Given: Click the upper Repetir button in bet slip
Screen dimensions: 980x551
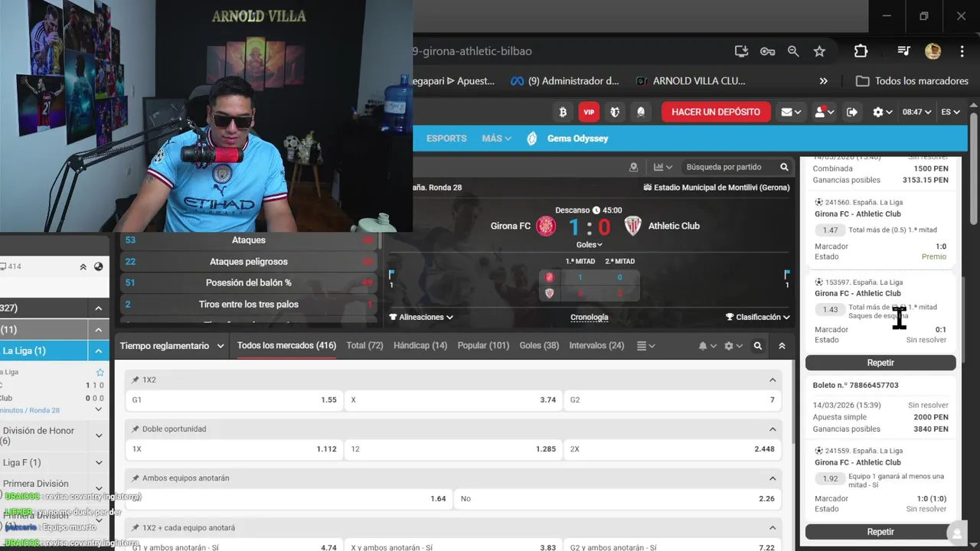Looking at the screenshot, I should (x=880, y=363).
